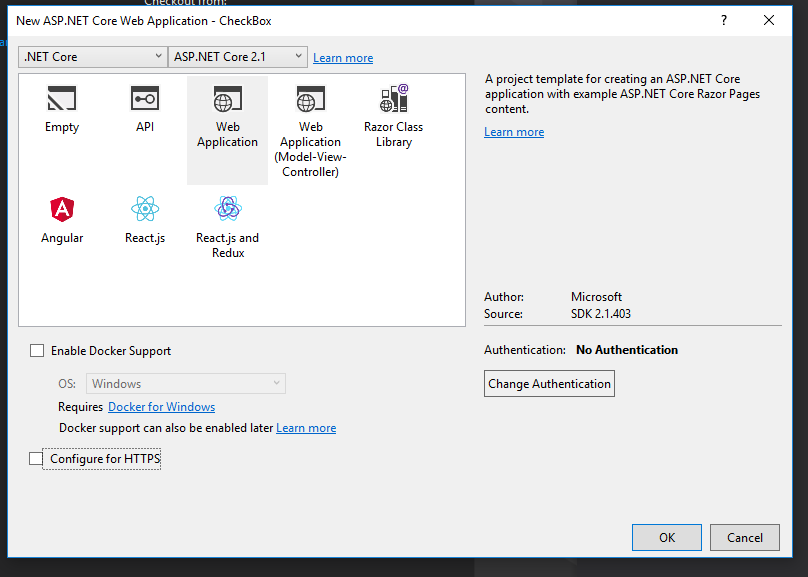Click the Cancel button
Image resolution: width=808 pixels, height=577 pixels.
pos(745,537)
